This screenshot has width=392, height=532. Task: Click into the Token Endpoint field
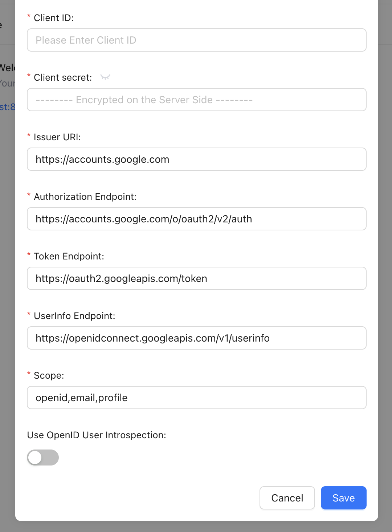click(x=196, y=278)
